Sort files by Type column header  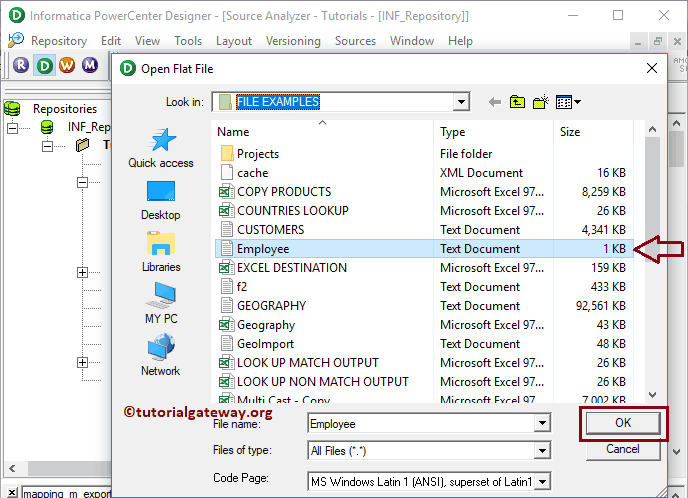pyautogui.click(x=494, y=132)
